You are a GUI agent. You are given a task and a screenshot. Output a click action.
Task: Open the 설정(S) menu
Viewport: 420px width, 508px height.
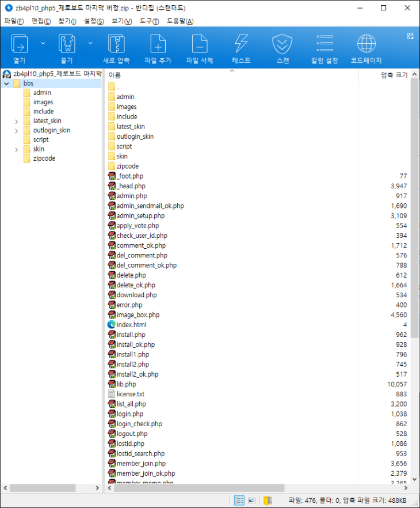(x=94, y=21)
